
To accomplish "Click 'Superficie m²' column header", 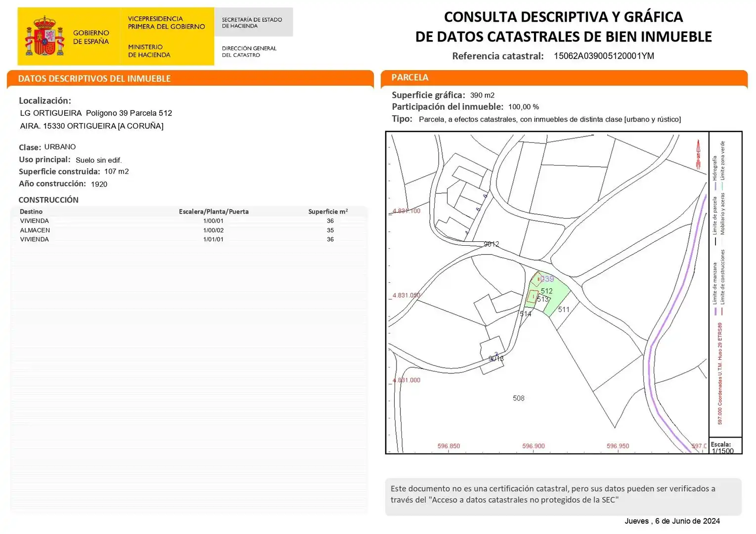I will (x=328, y=211).
